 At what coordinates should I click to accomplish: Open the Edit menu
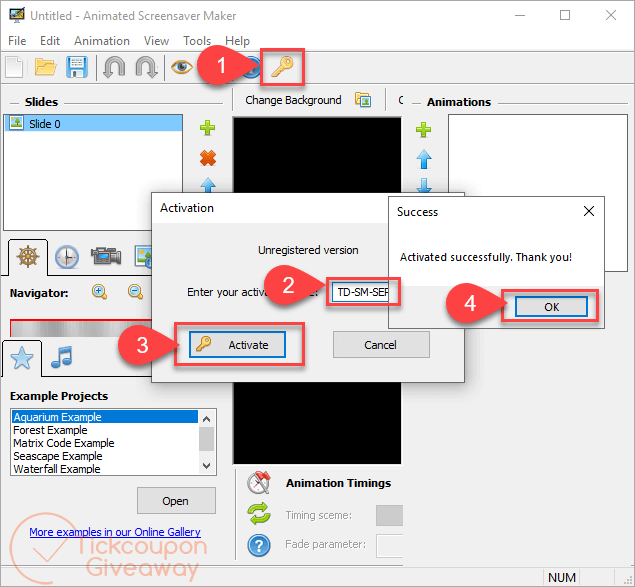click(50, 41)
